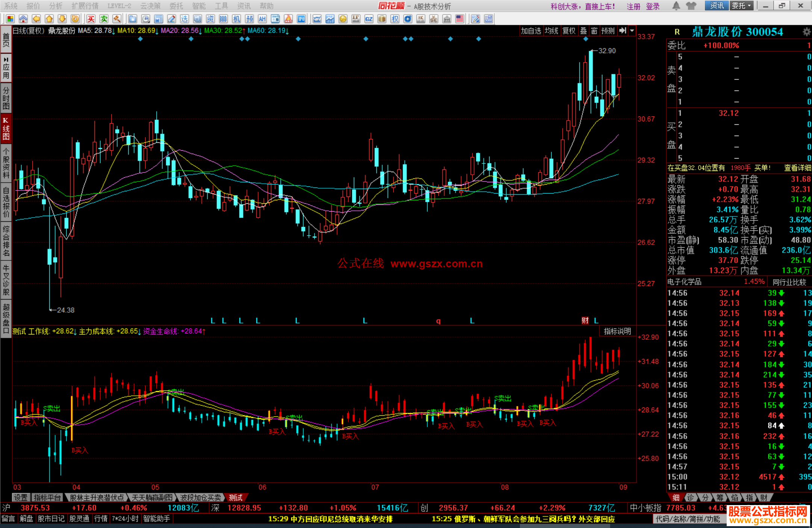Image resolution: width=812 pixels, height=528 pixels.
Task: Click the IPO new-shares toolbar icon
Action: (301, 19)
